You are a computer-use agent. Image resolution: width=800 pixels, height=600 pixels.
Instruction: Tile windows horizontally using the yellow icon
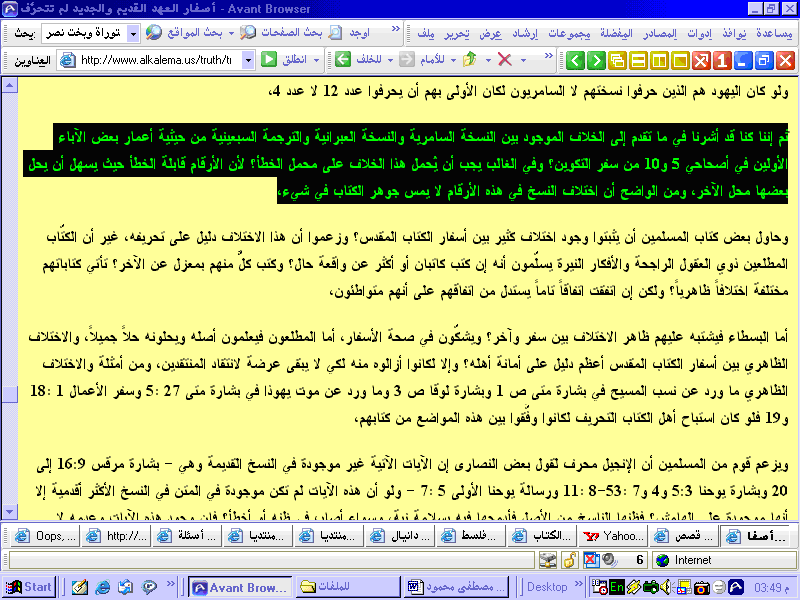(637, 60)
